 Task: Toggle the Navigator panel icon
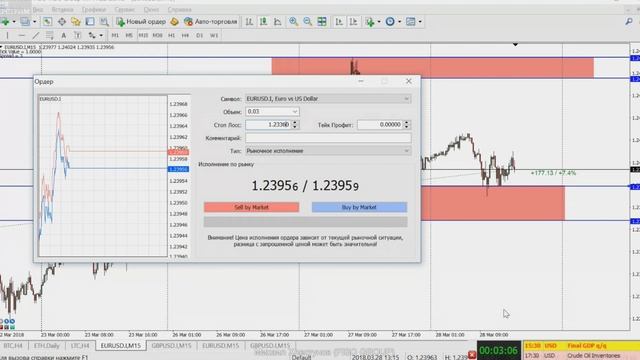coord(76,22)
